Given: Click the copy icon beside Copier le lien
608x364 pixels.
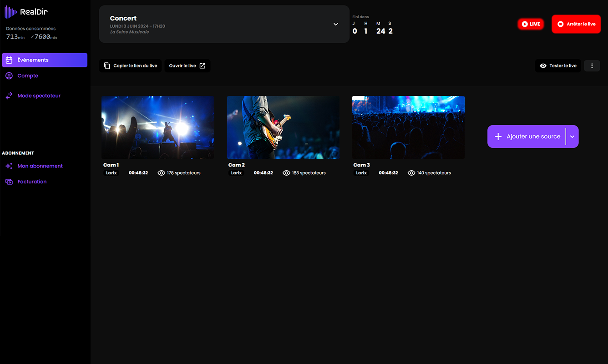Looking at the screenshot, I should [x=107, y=66].
